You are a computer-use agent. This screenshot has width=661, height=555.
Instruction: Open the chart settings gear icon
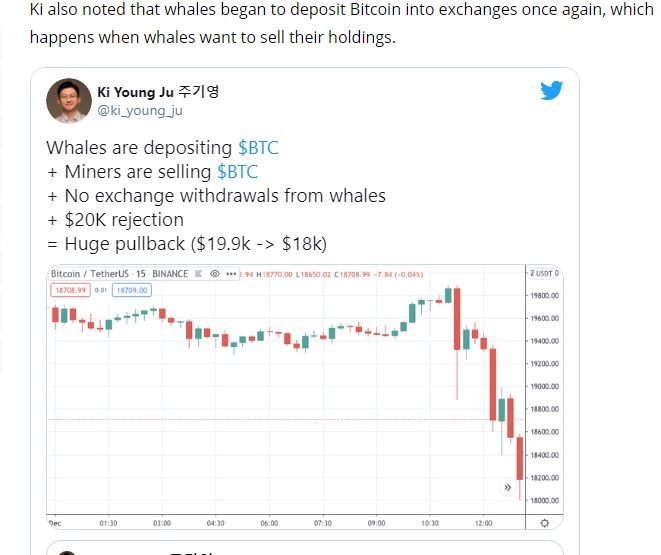coord(543,522)
